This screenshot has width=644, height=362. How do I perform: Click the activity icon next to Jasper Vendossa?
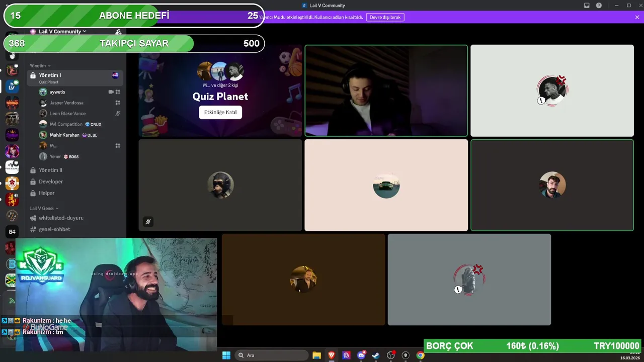coord(118,103)
